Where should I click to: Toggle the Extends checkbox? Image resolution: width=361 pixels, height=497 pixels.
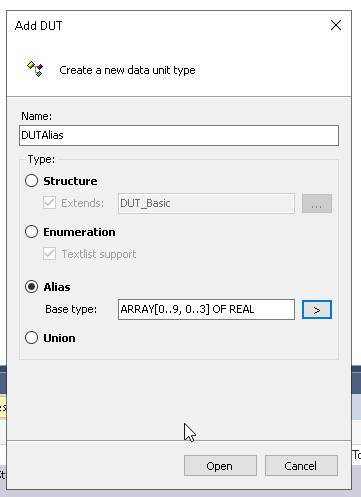pyautogui.click(x=49, y=203)
